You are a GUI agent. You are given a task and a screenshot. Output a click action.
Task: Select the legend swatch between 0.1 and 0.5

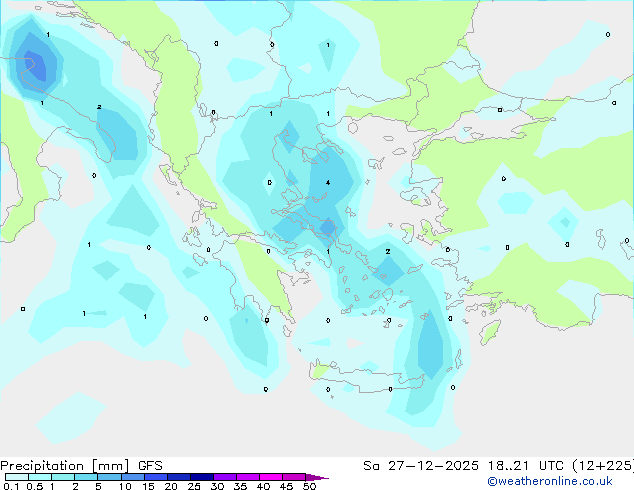pyautogui.click(x=17, y=477)
